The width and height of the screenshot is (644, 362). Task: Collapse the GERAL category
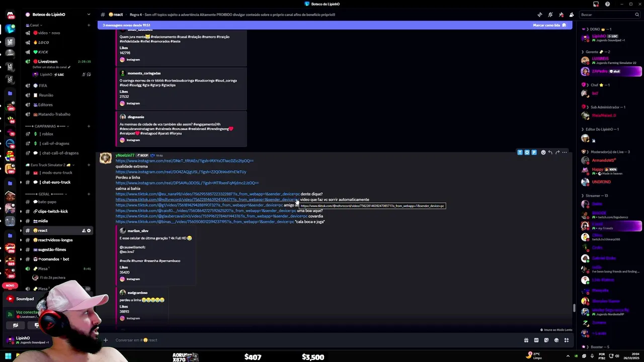[x=45, y=194]
